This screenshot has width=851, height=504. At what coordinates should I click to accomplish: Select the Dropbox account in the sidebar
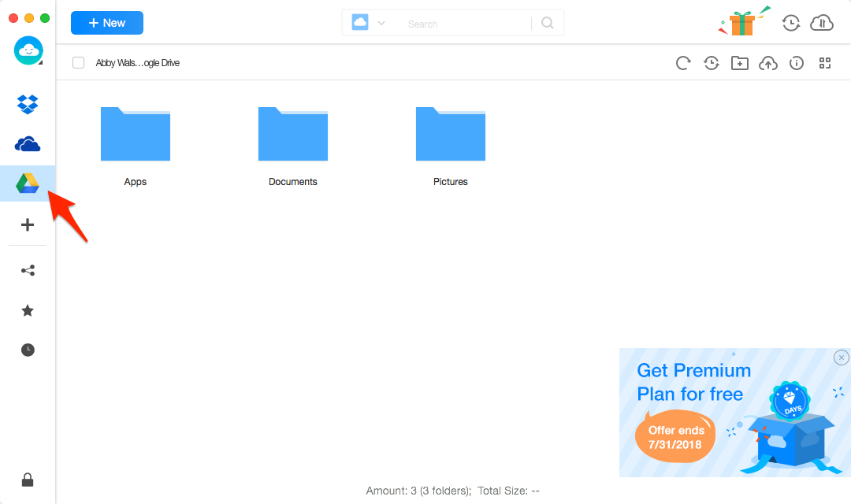(28, 104)
